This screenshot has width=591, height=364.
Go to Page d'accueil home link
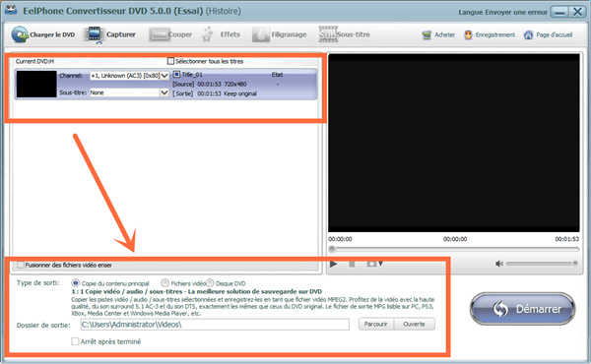(x=549, y=35)
